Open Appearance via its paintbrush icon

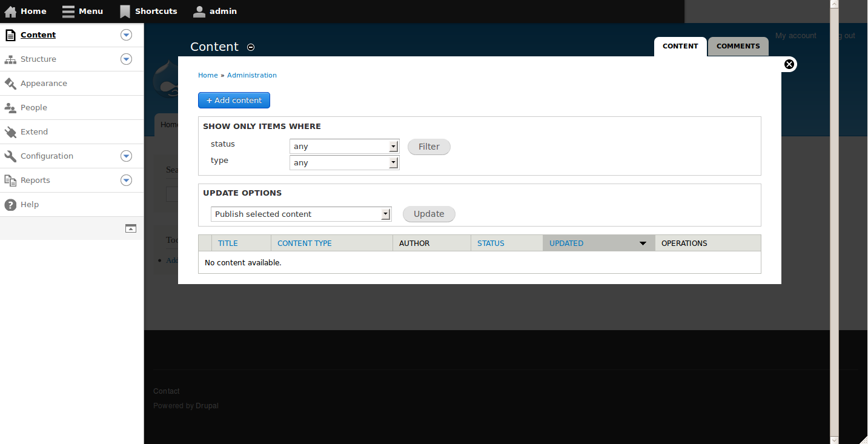tap(10, 83)
